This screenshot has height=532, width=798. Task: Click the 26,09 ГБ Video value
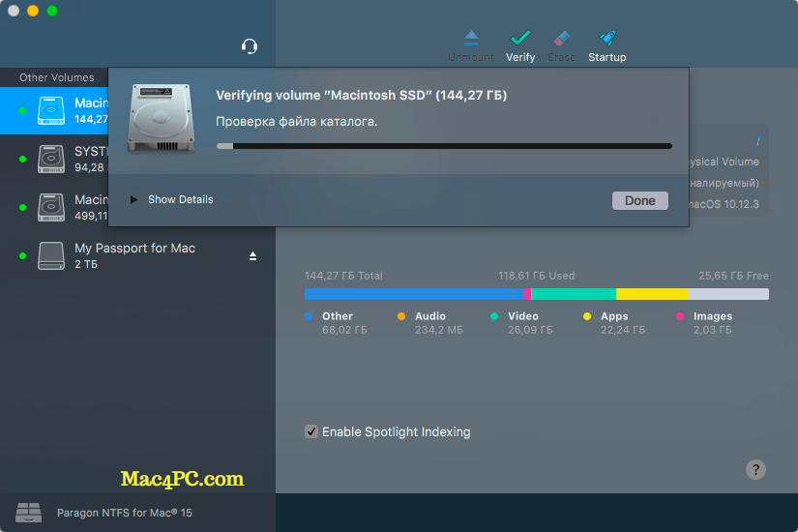(x=530, y=330)
